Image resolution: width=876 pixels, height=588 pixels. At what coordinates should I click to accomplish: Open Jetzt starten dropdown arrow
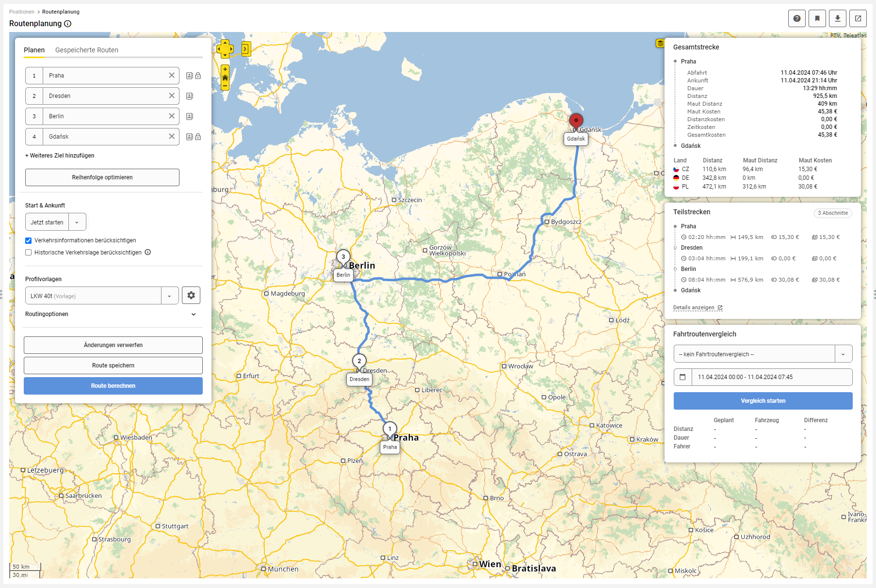pos(77,222)
